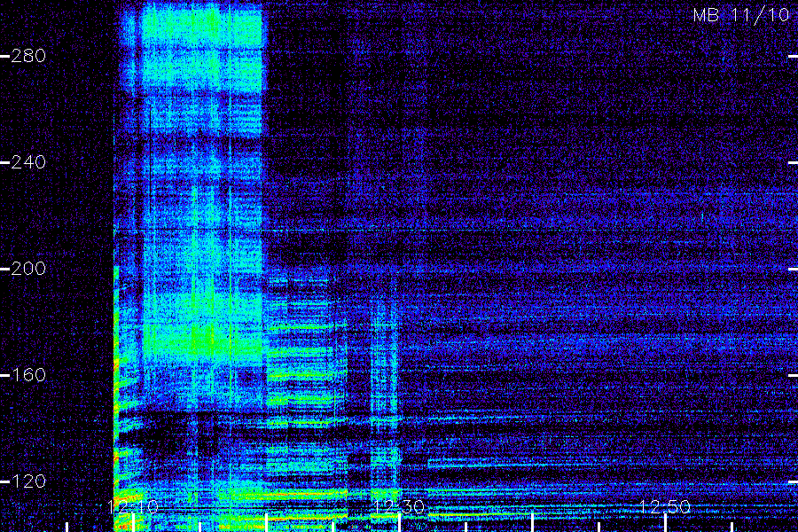Click the 120 frequency axis label
This screenshot has width=798, height=532.
point(28,481)
